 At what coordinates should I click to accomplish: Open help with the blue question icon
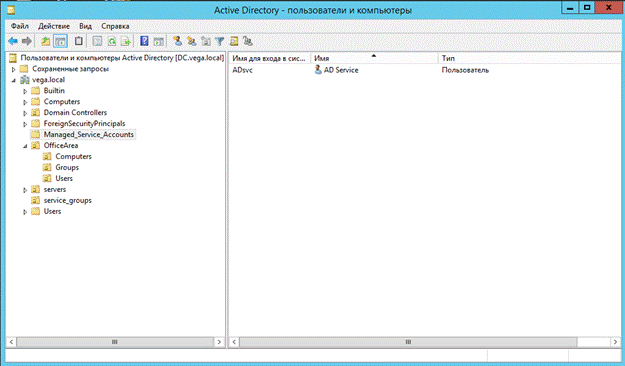pos(144,41)
